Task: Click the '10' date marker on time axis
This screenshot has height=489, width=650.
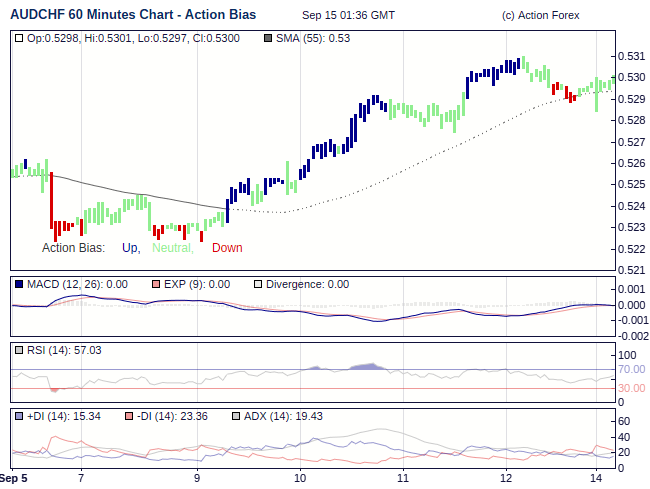Action: [x=300, y=478]
